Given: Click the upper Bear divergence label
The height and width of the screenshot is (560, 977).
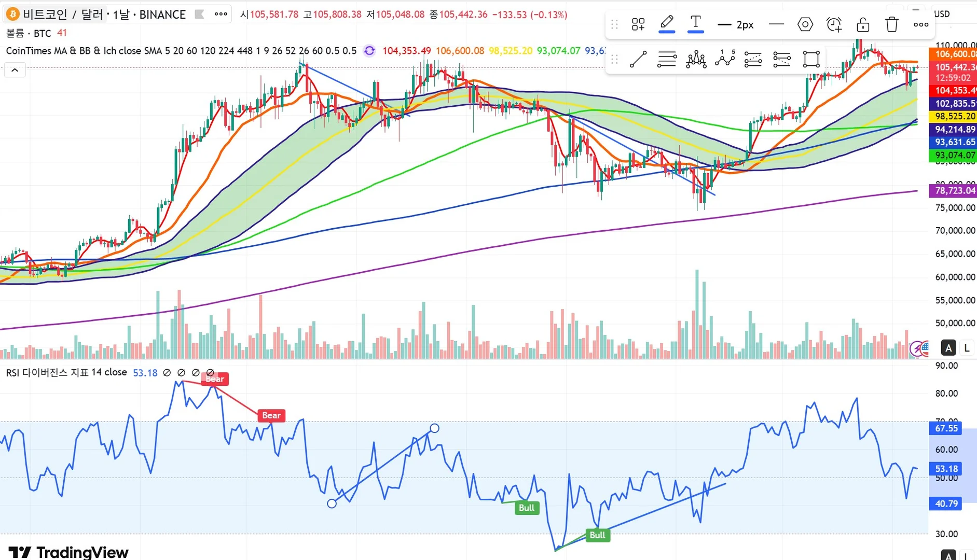Looking at the screenshot, I should coord(215,379).
